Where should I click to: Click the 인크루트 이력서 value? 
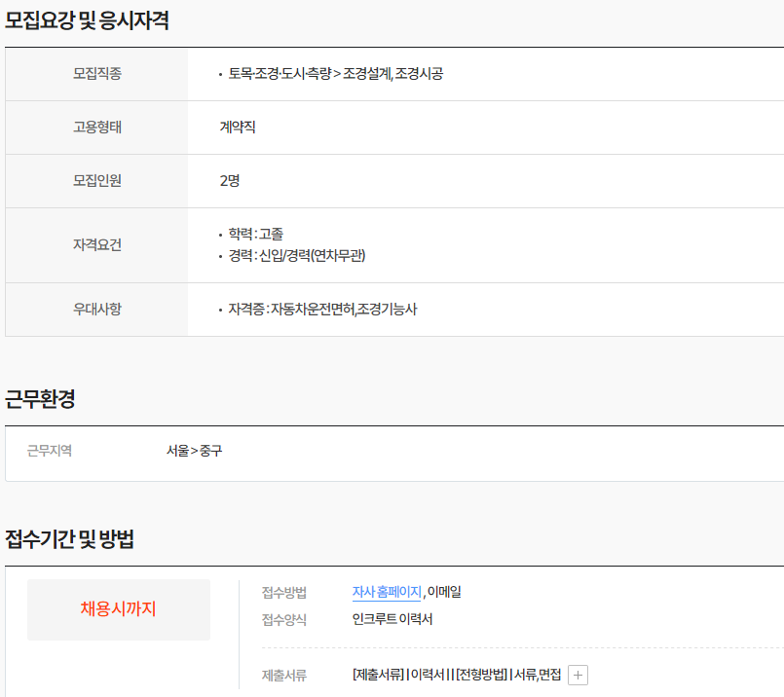(392, 619)
